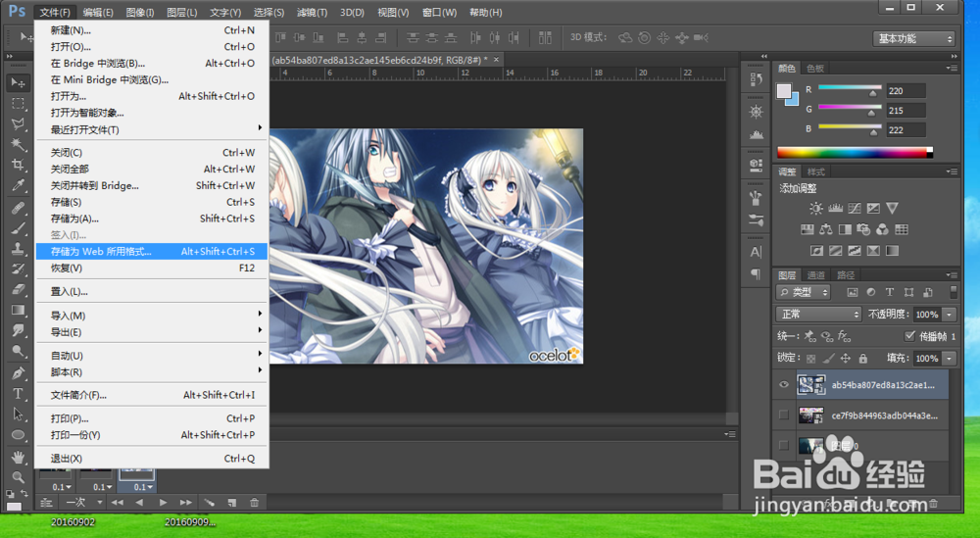Switch to the 色板 tab
The width and height of the screenshot is (980, 538).
[x=815, y=69]
